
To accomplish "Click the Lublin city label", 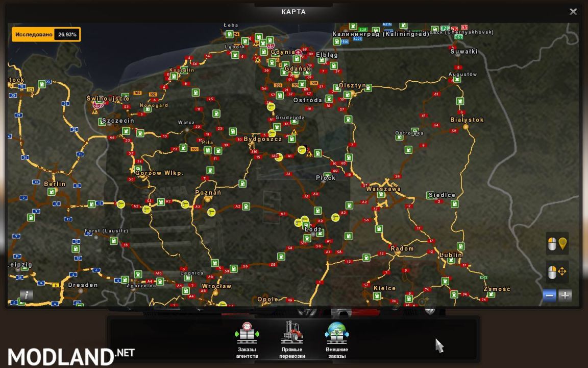I will tap(451, 255).
